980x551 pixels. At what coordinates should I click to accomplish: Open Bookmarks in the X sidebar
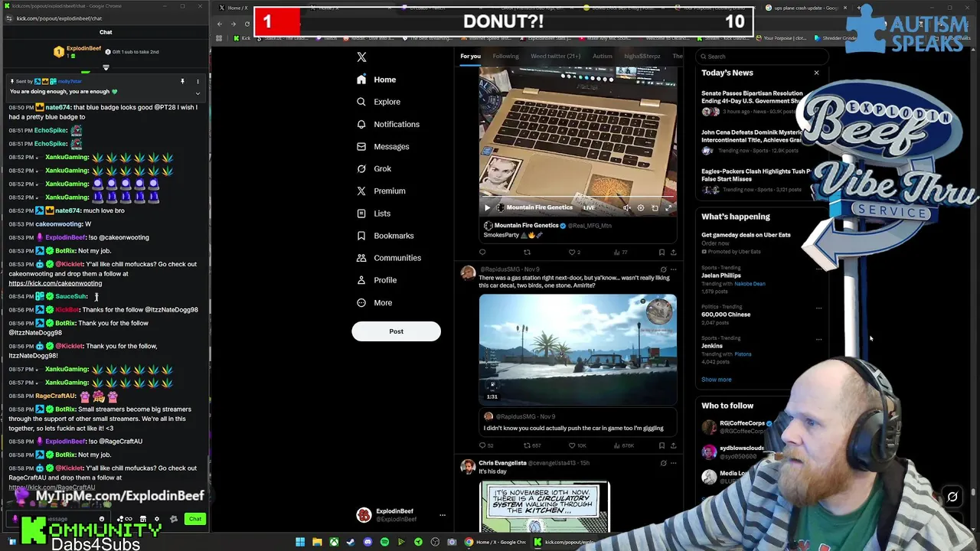385,236
